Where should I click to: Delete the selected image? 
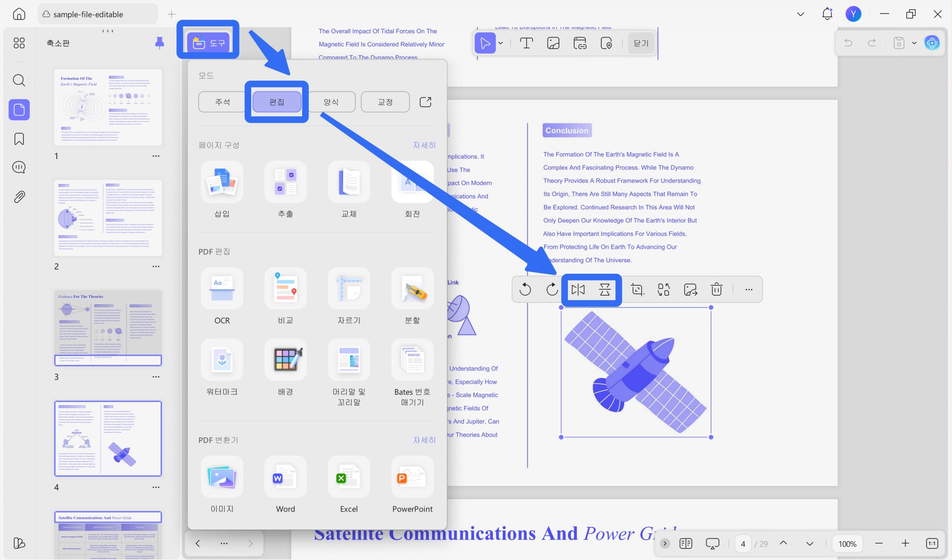(x=717, y=289)
